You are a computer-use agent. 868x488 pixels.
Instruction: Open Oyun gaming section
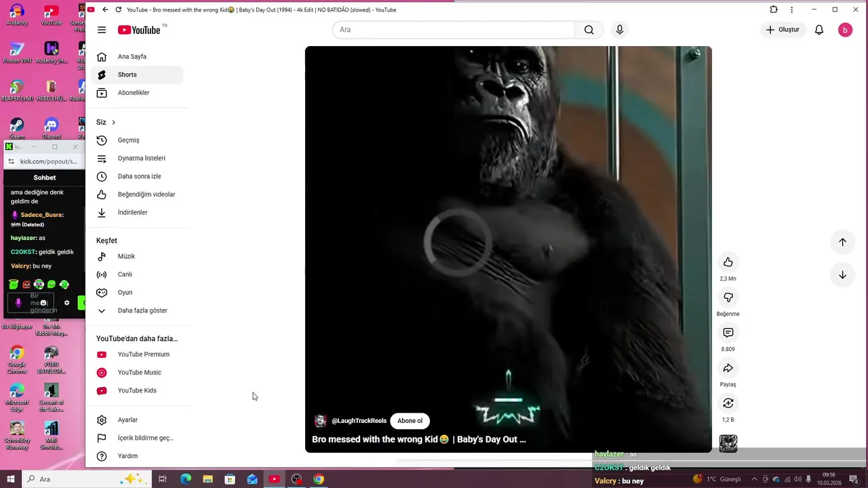[x=137, y=293]
